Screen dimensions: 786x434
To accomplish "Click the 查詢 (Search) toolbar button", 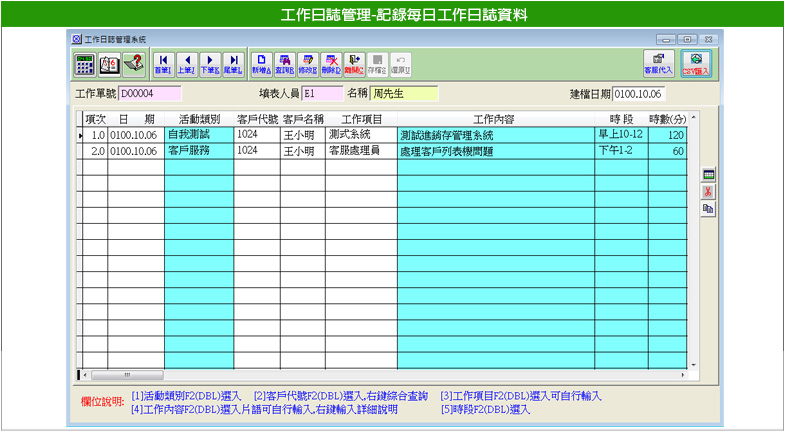I will click(x=284, y=64).
